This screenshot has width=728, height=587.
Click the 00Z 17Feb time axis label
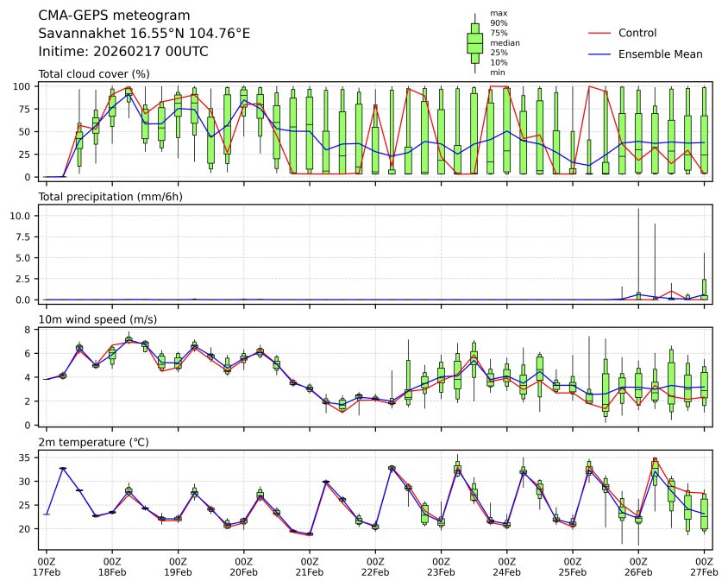(47, 566)
